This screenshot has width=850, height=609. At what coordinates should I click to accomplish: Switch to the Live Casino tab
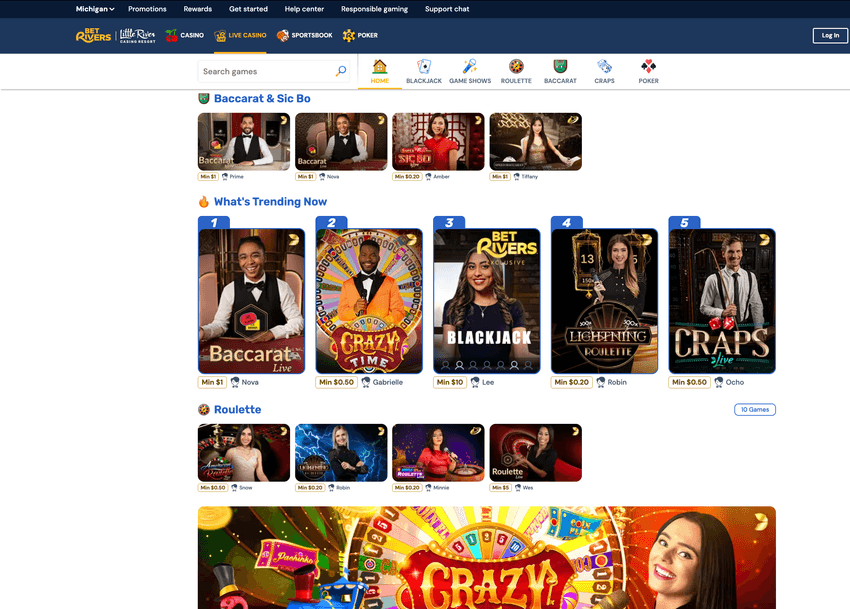(x=240, y=35)
